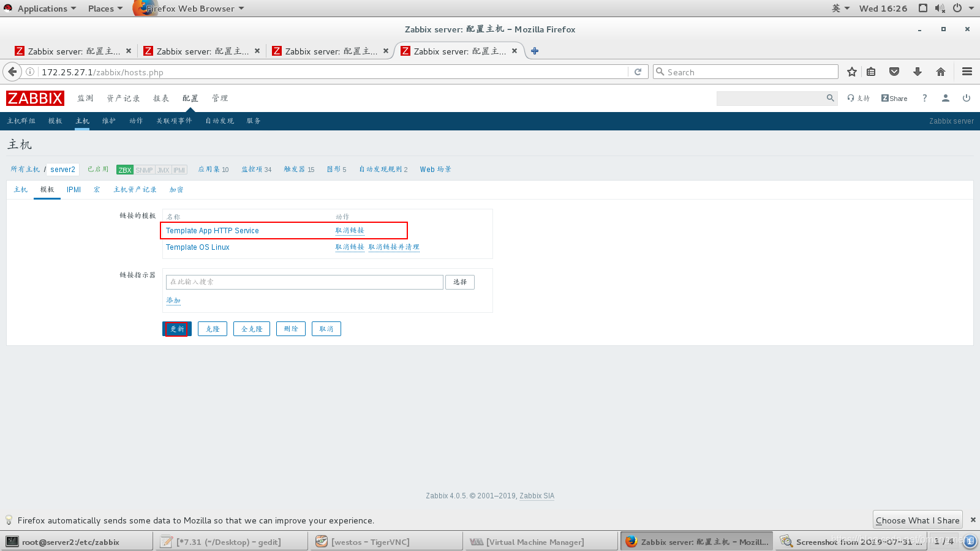Screen dimensions: 980x551
Task: Open Template OS Linux link
Action: pyautogui.click(x=197, y=247)
